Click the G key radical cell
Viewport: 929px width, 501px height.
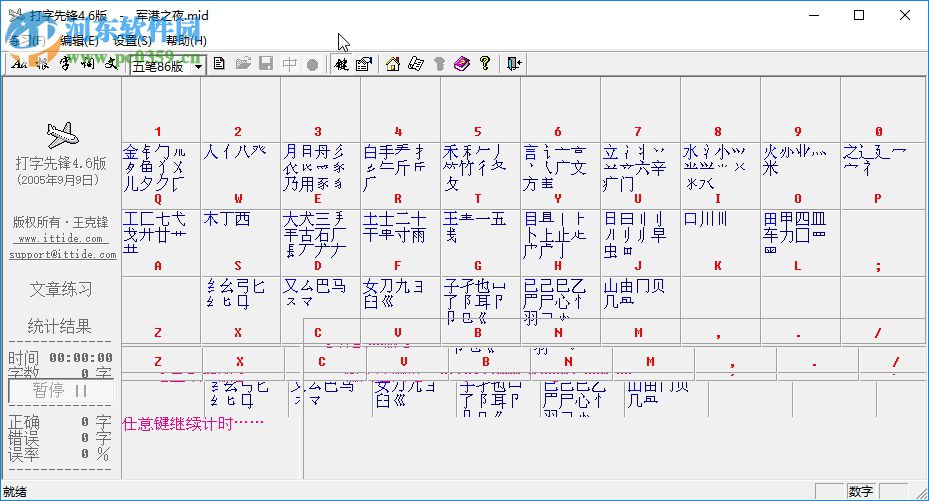tap(480, 242)
